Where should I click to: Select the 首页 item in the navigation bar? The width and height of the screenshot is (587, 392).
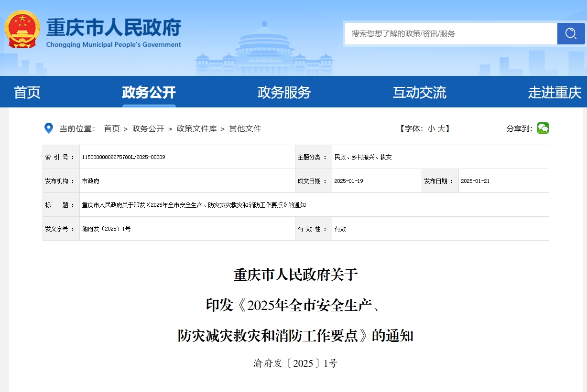[26, 93]
